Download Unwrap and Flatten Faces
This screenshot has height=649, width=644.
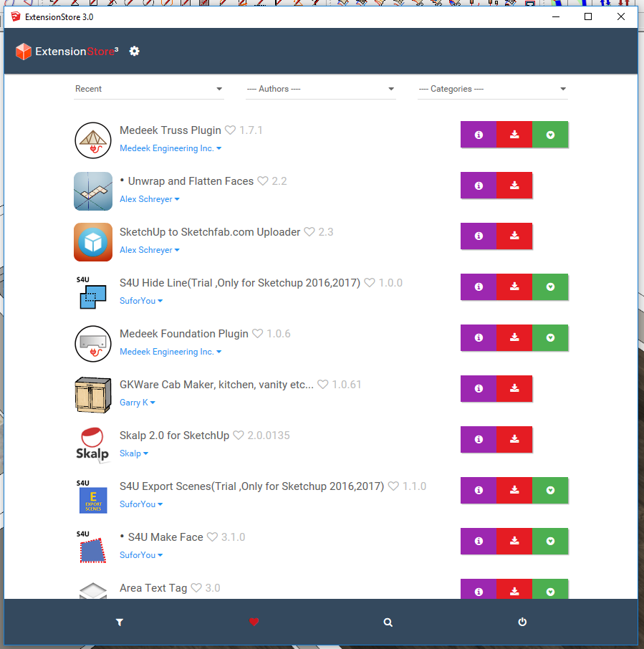tap(514, 186)
